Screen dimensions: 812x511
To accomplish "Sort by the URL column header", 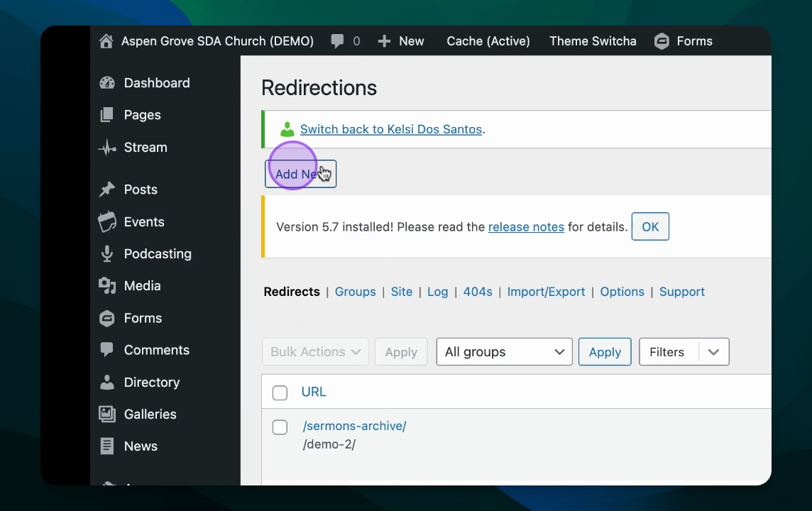I will click(314, 392).
